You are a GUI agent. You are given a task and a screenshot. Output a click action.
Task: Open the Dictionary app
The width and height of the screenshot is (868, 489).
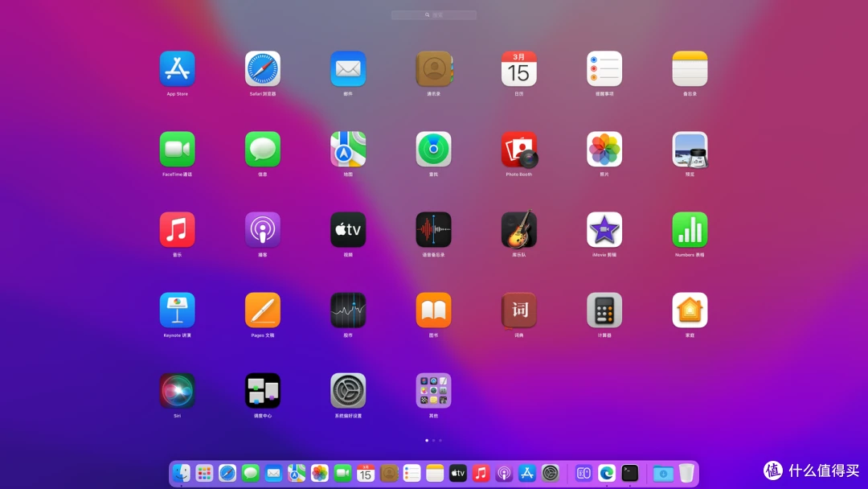[518, 310]
